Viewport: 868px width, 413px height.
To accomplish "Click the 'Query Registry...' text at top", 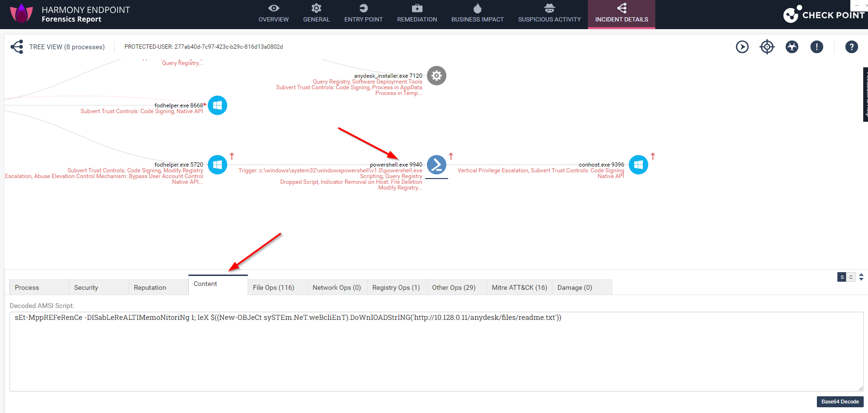I will coord(182,63).
